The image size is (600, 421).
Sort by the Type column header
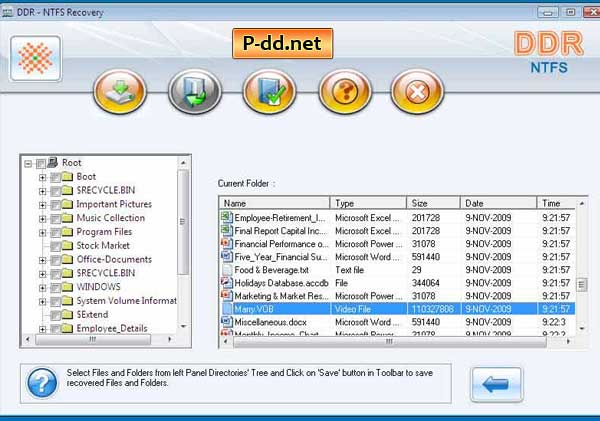click(368, 203)
